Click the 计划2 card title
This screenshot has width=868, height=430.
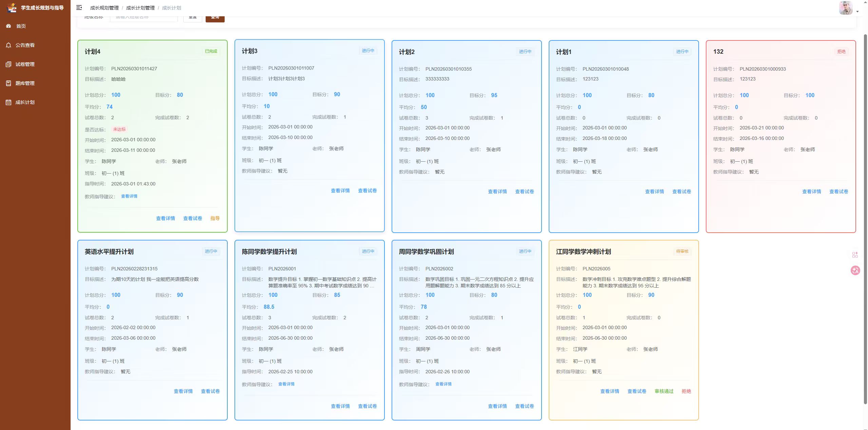pyautogui.click(x=407, y=52)
